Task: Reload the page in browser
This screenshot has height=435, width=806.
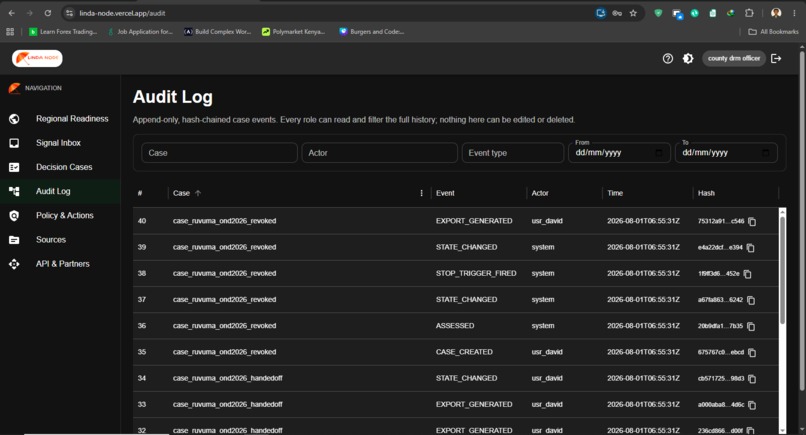Action: (x=47, y=13)
